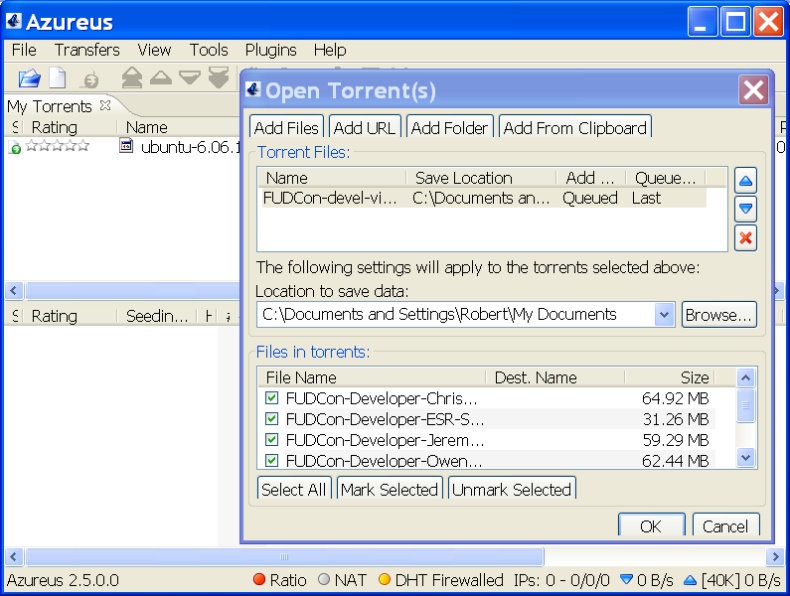The width and height of the screenshot is (790, 596).
Task: Remove torrent using red X button
Action: click(x=745, y=238)
